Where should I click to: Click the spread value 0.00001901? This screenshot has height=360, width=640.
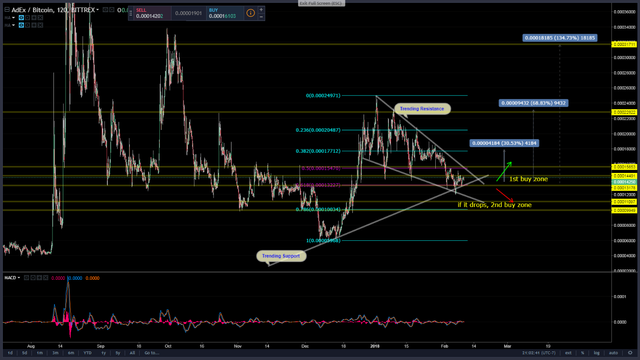pos(189,13)
